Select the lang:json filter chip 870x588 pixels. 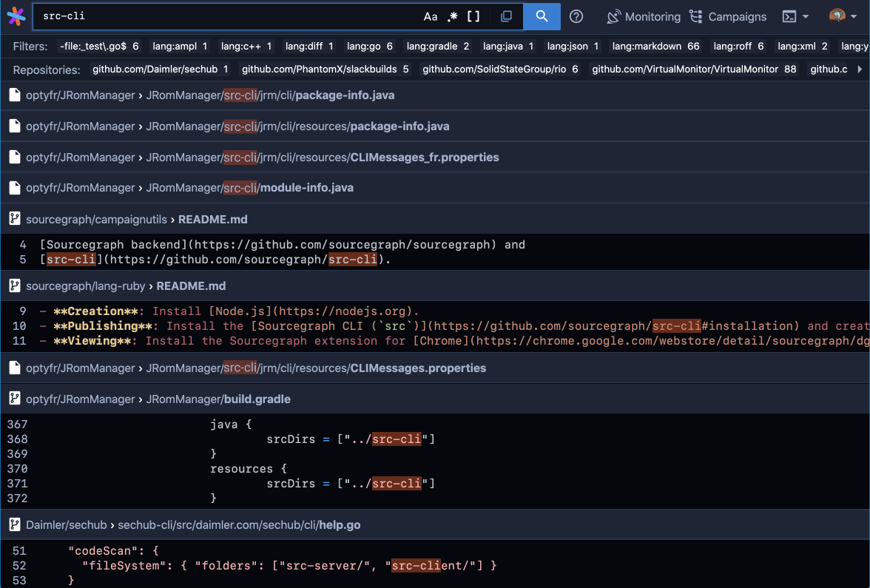(573, 46)
